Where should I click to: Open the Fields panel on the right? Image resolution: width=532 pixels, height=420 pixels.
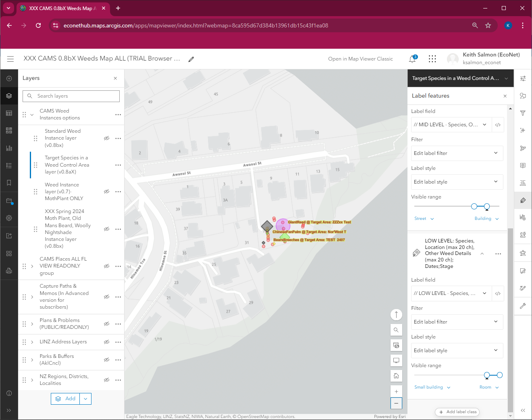point(523,183)
